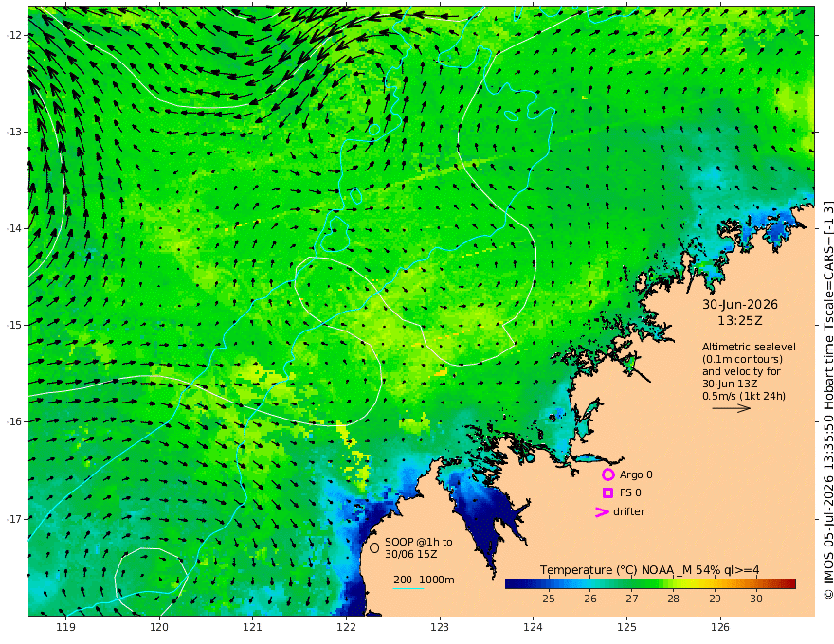The width and height of the screenshot is (834, 644).
Task: Click longitude axis label 124
Action: pos(534,627)
